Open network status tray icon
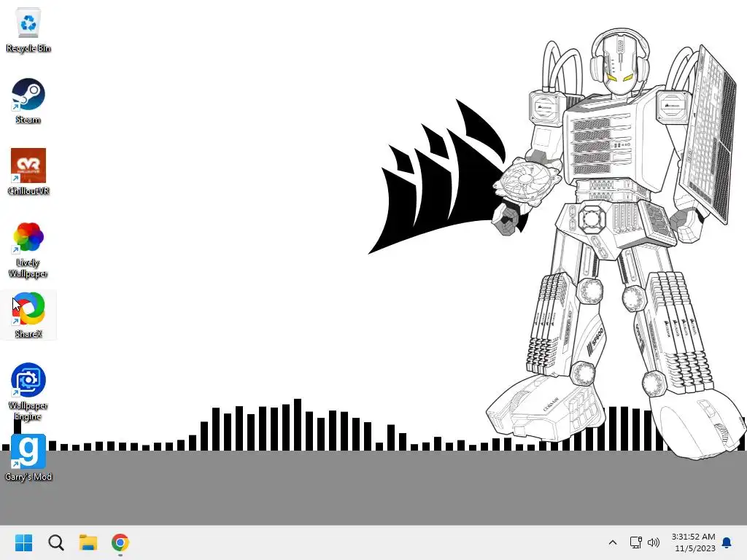Image resolution: width=747 pixels, height=560 pixels. pos(635,542)
